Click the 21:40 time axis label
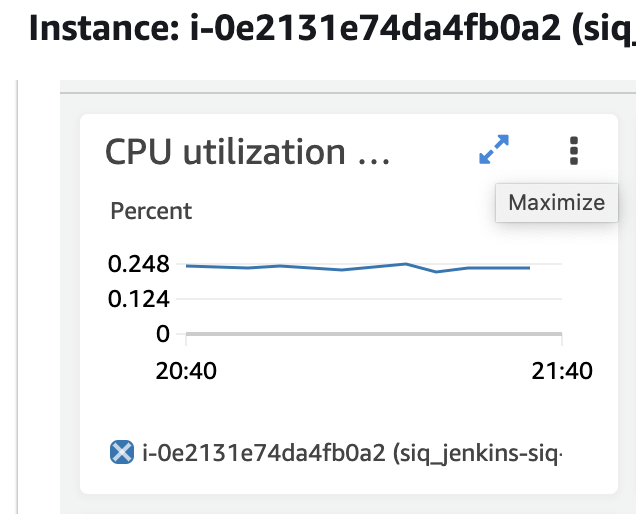636x514 pixels. (562, 371)
